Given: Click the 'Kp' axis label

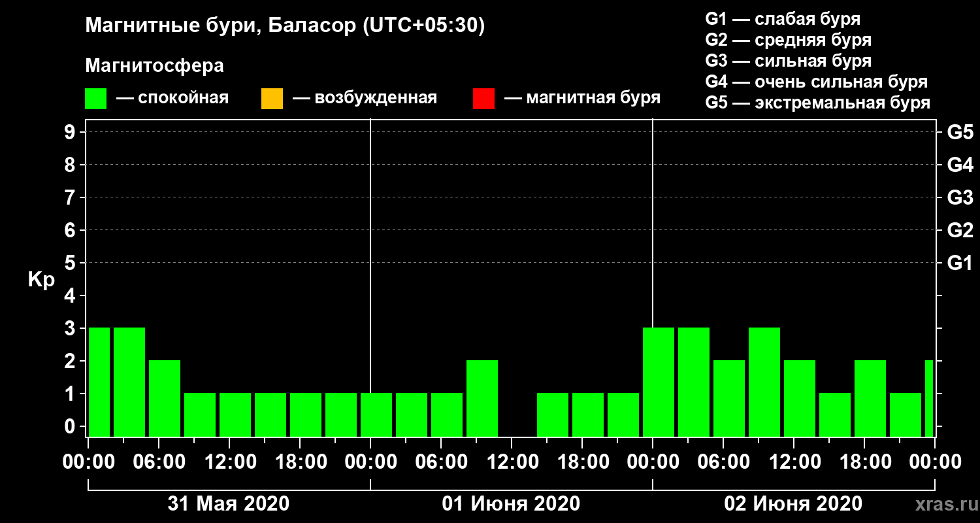Looking at the screenshot, I should 41,280.
